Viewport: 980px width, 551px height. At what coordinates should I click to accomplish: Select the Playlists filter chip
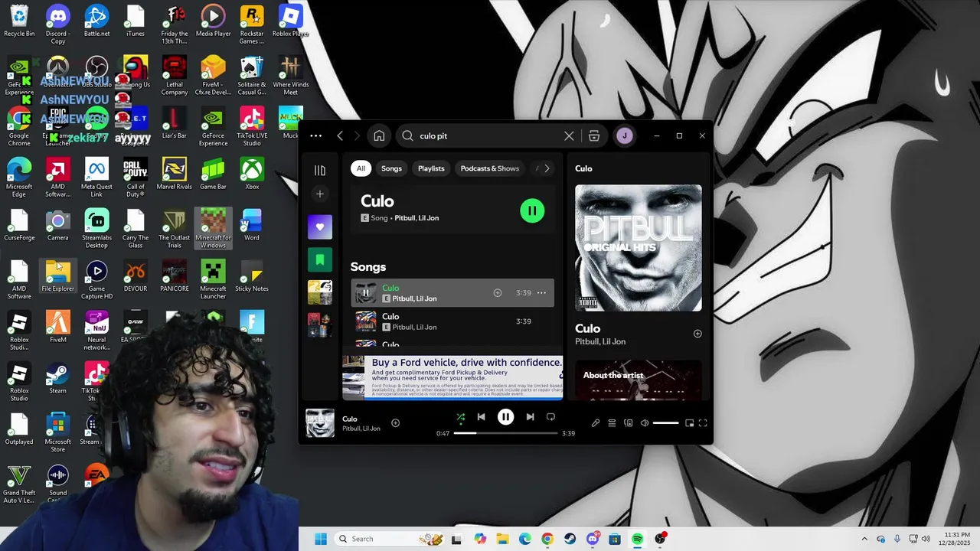(x=431, y=168)
